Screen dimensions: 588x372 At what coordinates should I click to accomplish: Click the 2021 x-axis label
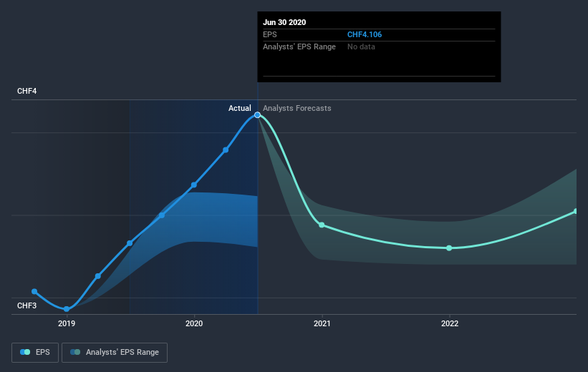322,323
